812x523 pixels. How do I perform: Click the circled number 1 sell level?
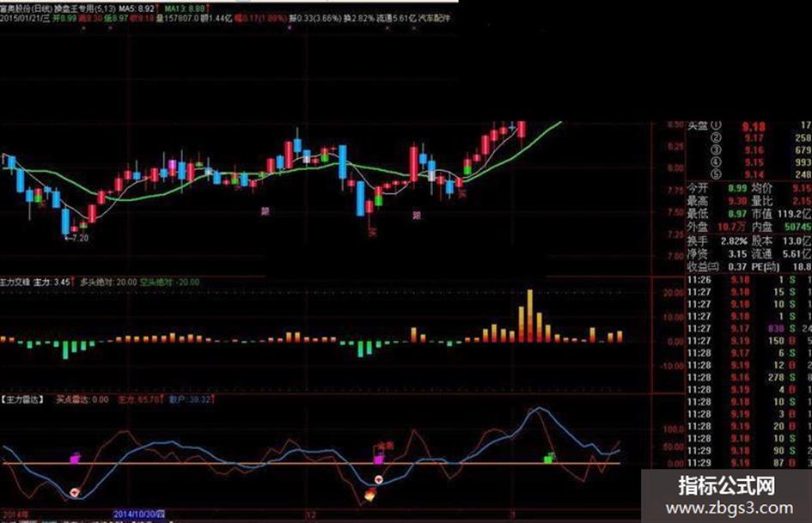717,125
